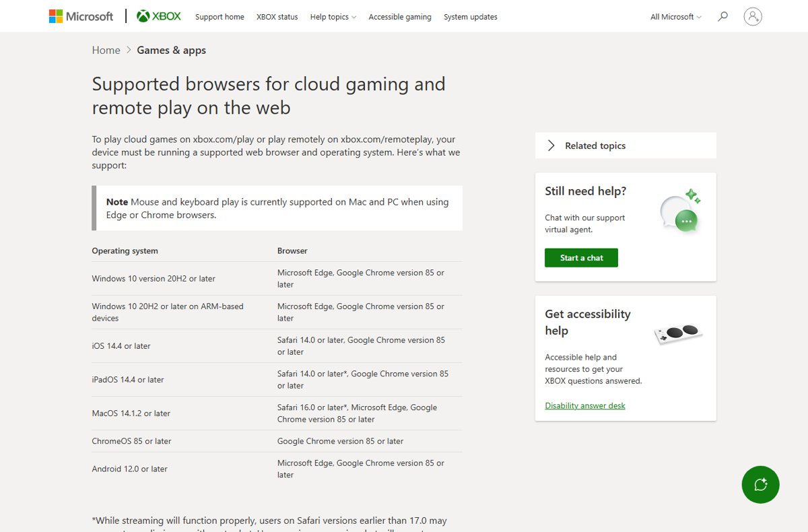Open the Disability answer desk link
This screenshot has width=808, height=532.
click(x=585, y=405)
